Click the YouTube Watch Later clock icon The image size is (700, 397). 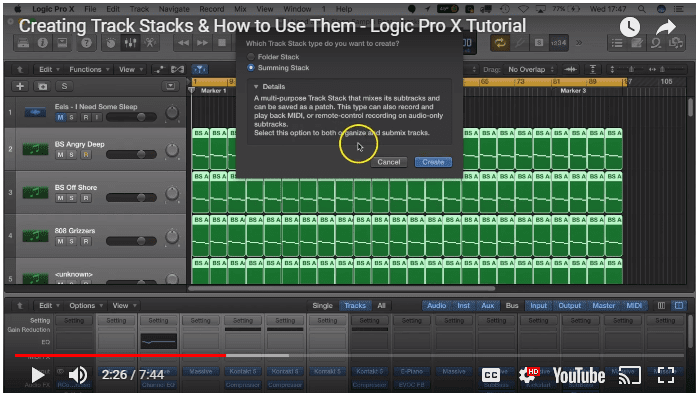click(x=630, y=27)
